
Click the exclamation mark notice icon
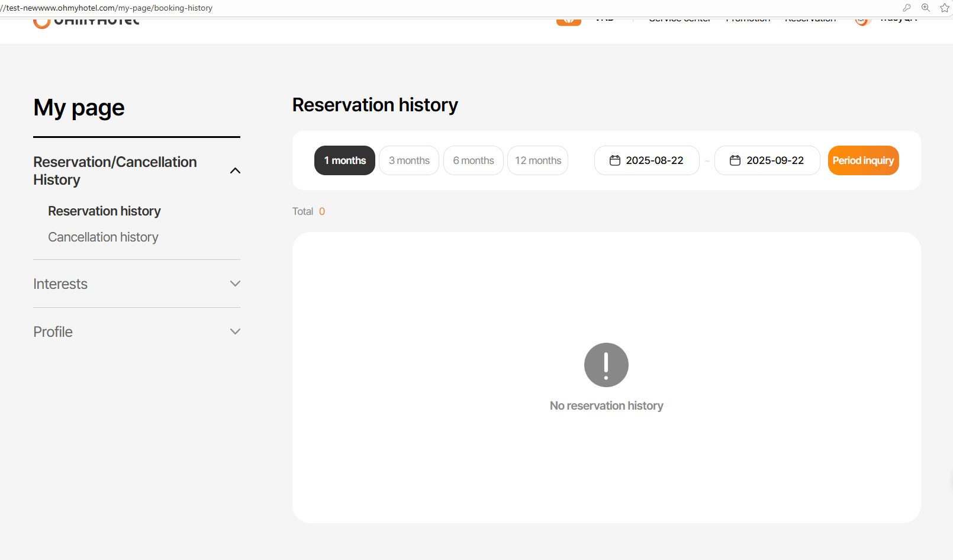[x=606, y=365]
